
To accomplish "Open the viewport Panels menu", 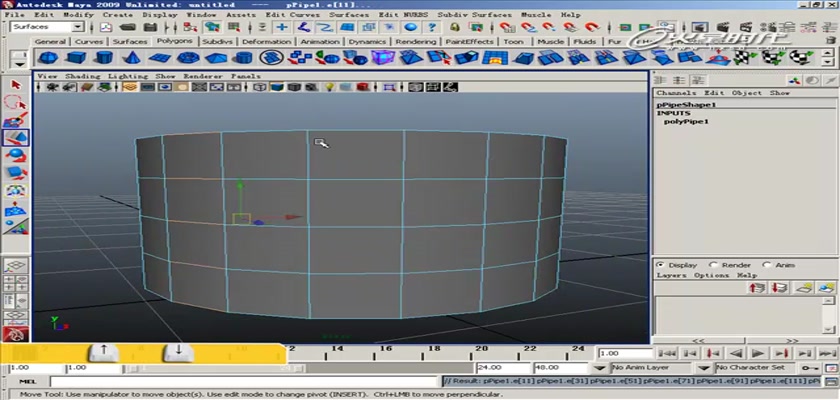I will click(245, 77).
